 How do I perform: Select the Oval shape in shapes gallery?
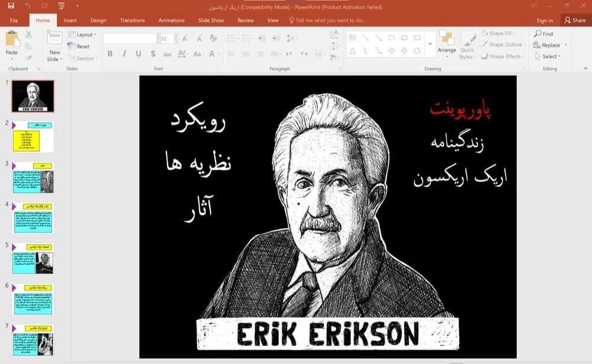point(404,38)
